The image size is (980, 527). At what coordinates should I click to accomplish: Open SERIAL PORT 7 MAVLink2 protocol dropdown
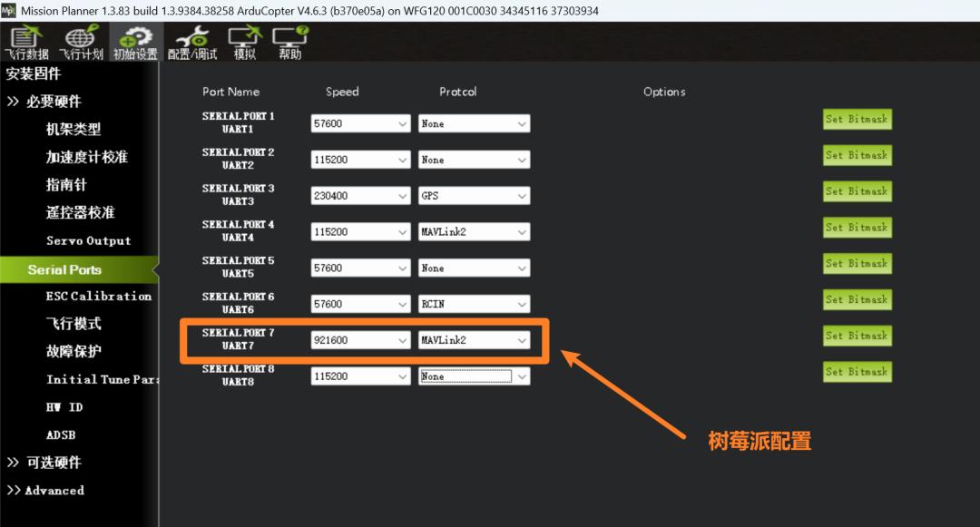point(474,340)
